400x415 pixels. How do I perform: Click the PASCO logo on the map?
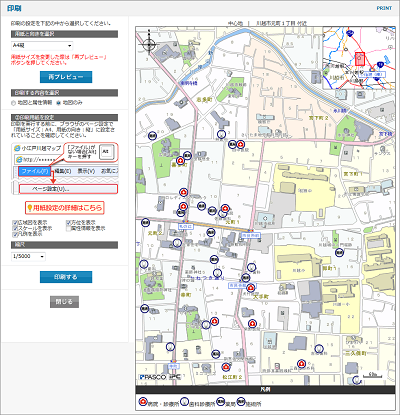coord(153,377)
